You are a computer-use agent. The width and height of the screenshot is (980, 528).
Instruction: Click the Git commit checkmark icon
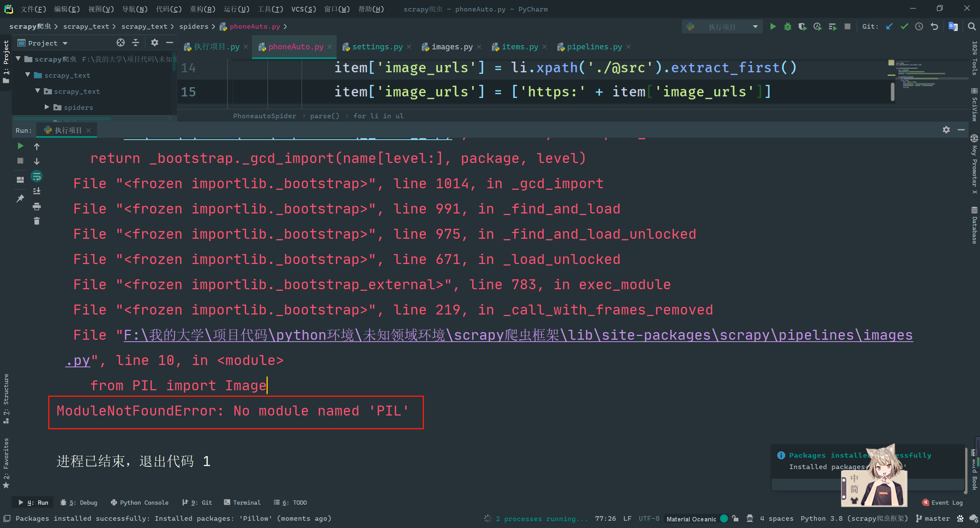[x=904, y=26]
